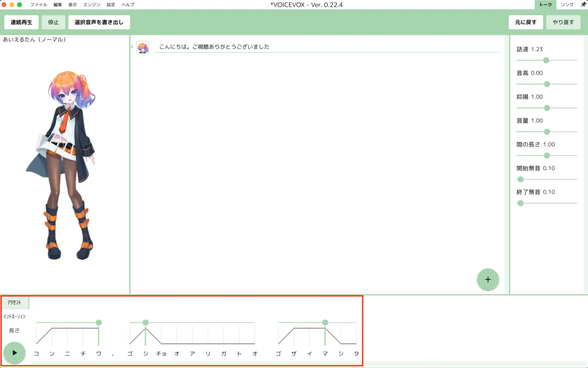
Task: Click the pin window icon
Action: [x=583, y=4]
